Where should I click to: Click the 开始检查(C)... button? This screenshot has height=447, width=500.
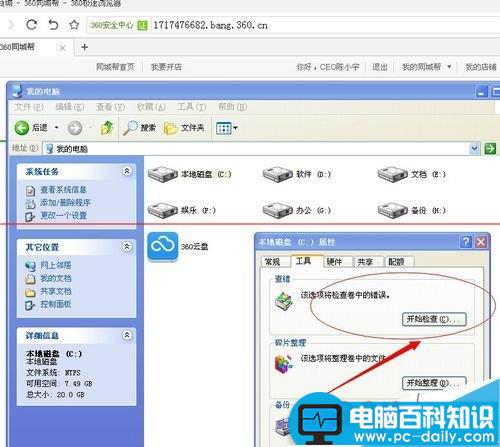click(x=434, y=319)
